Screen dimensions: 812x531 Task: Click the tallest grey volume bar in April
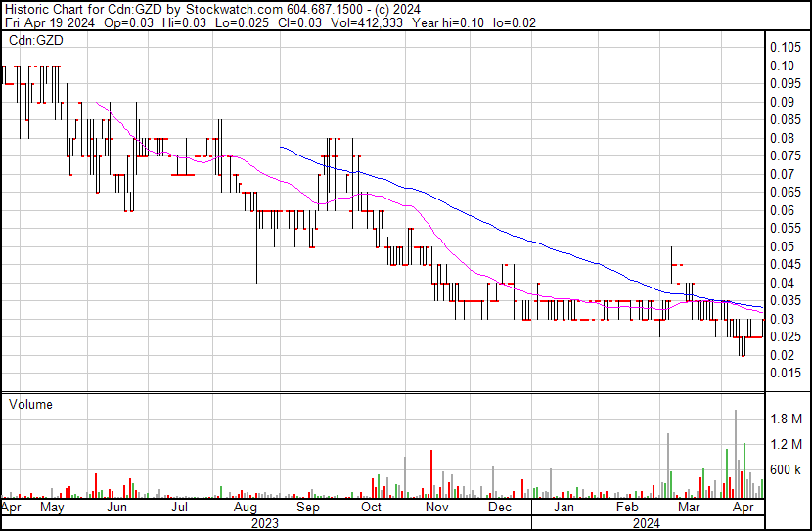click(x=736, y=454)
